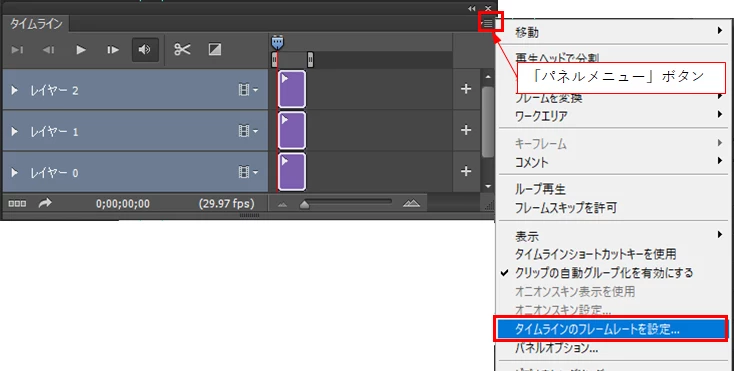Select the レイヤー 1 purple clip
The width and height of the screenshot is (734, 371).
coord(292,131)
